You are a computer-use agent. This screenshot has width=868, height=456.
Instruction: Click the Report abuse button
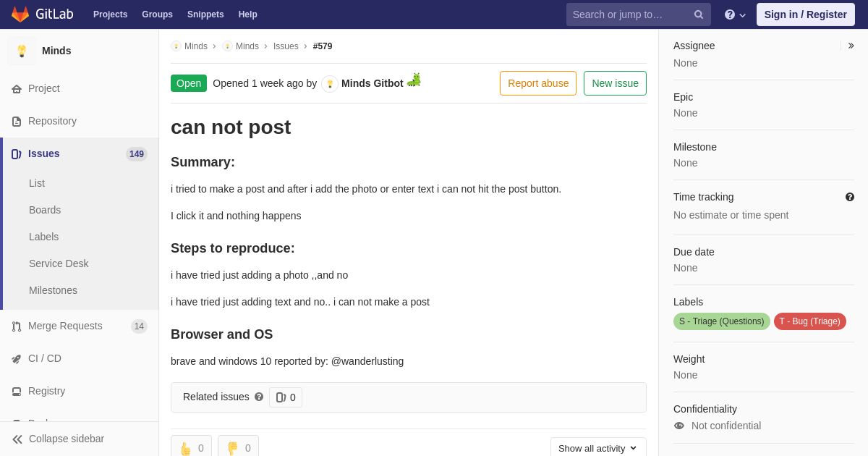click(538, 83)
